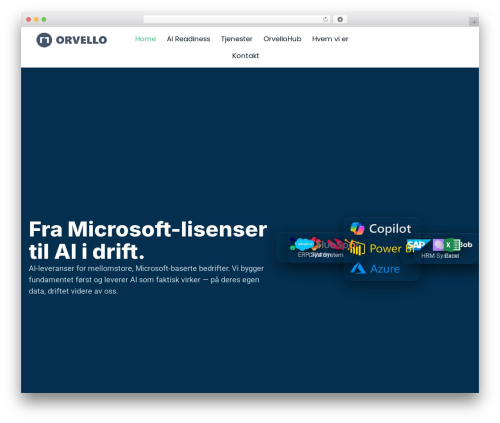Open a new browser tab with plus

click(474, 22)
